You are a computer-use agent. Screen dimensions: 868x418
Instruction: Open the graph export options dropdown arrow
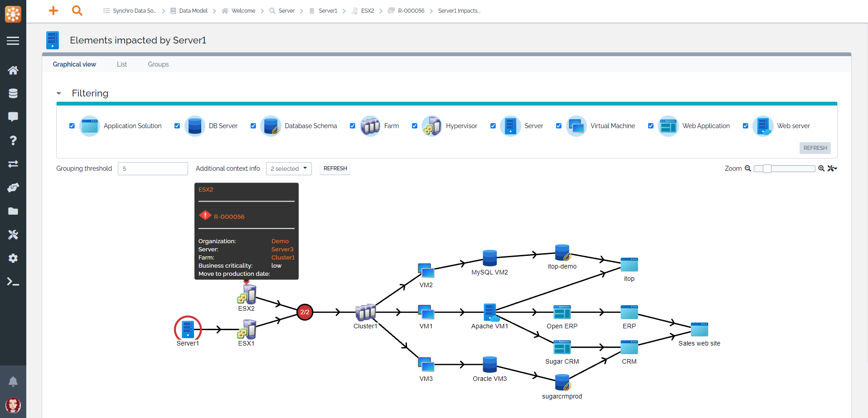(833, 168)
